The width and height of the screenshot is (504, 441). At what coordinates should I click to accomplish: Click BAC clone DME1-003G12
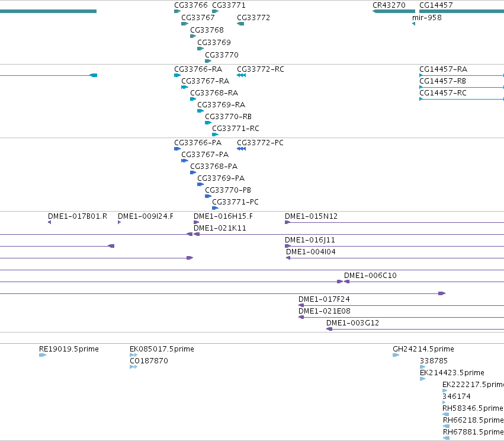[x=352, y=324]
